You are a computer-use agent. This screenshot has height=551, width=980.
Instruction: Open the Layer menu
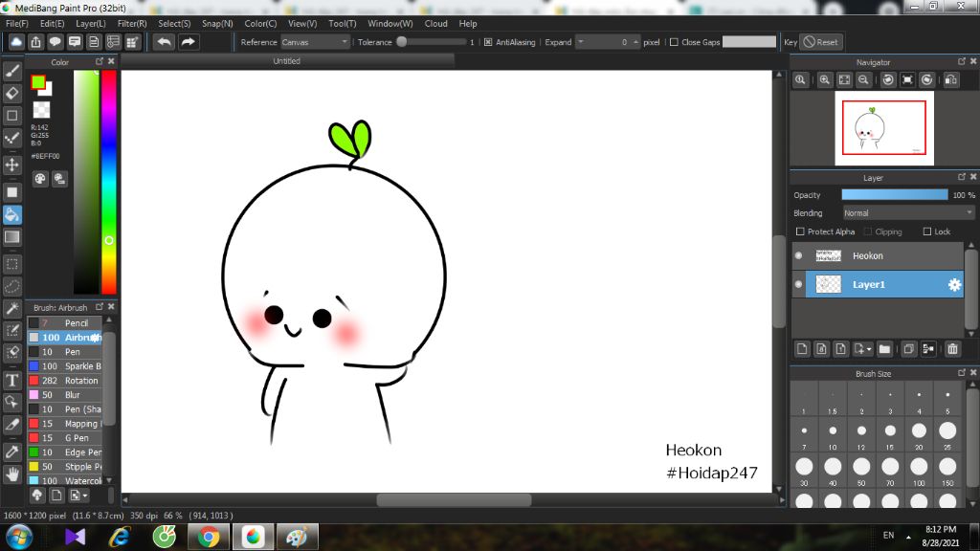[x=91, y=24]
